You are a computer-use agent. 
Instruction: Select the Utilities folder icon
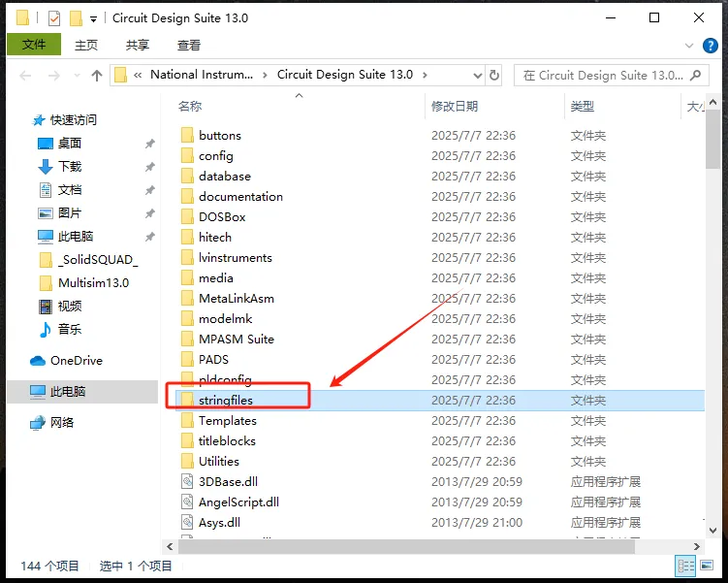coord(187,462)
